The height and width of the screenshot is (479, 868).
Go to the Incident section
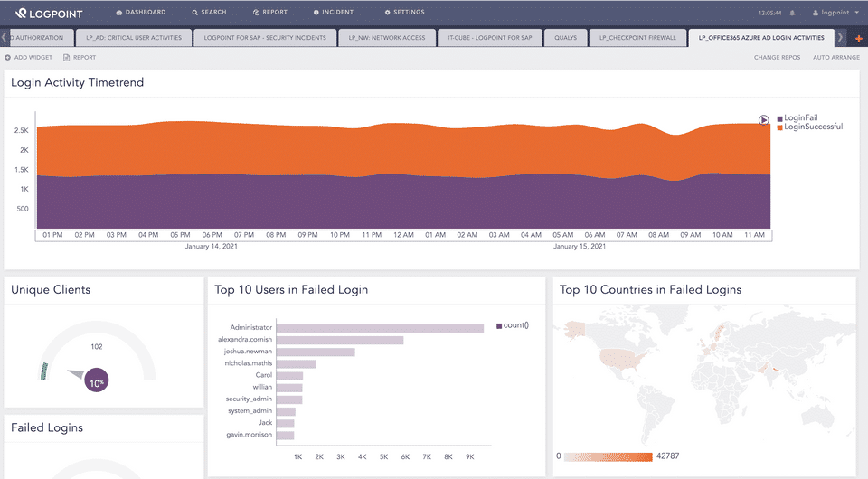click(334, 12)
